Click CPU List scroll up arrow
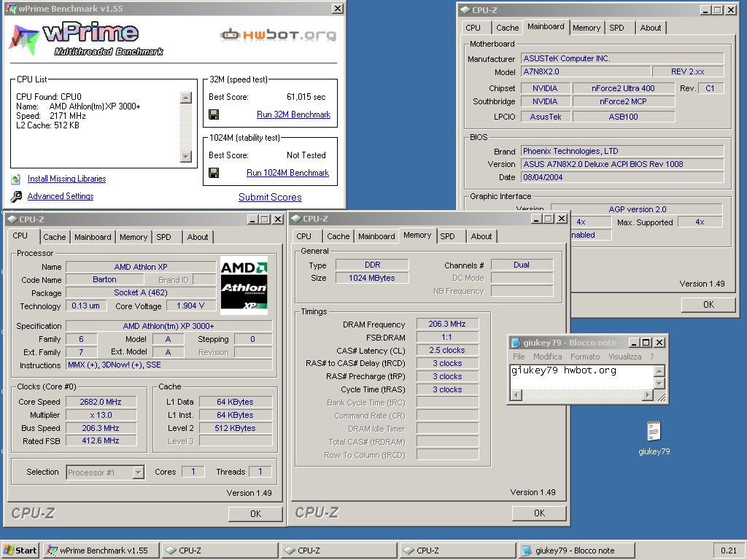Screen dimensions: 747x560 (186, 98)
